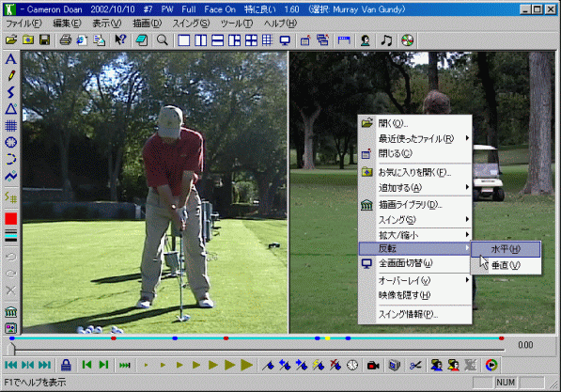Play at slowest speed with smallest arrow

click(x=146, y=365)
